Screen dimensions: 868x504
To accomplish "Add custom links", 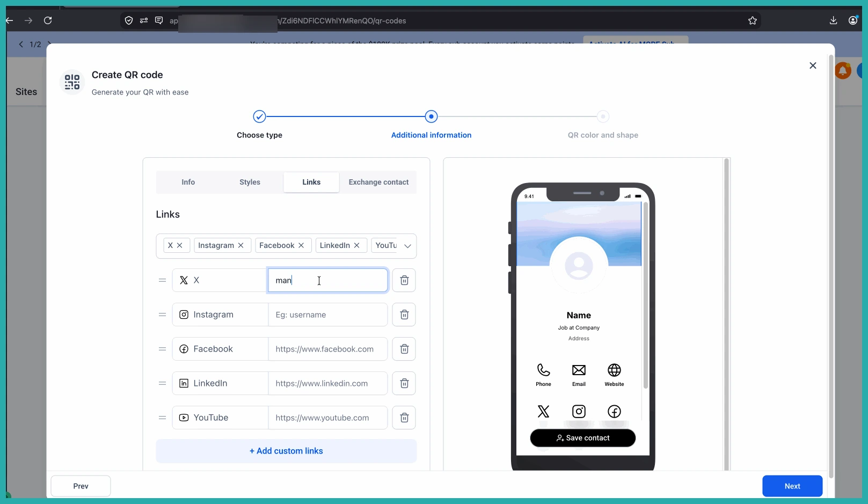I will point(286,451).
